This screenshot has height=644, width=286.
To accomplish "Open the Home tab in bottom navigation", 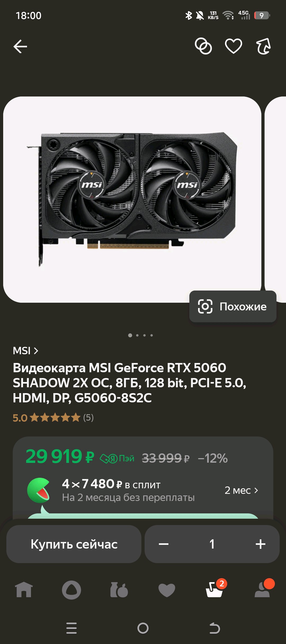I will click(24, 590).
